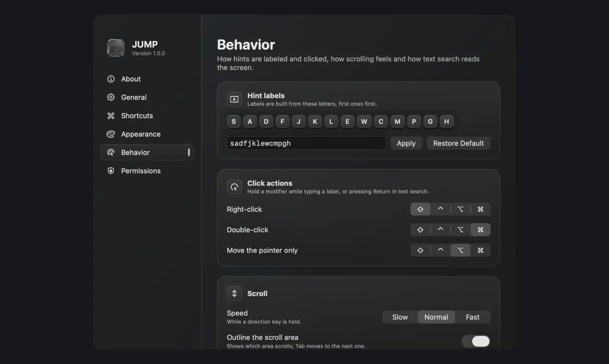
Task: Go to the General settings page
Action: pos(147,97)
